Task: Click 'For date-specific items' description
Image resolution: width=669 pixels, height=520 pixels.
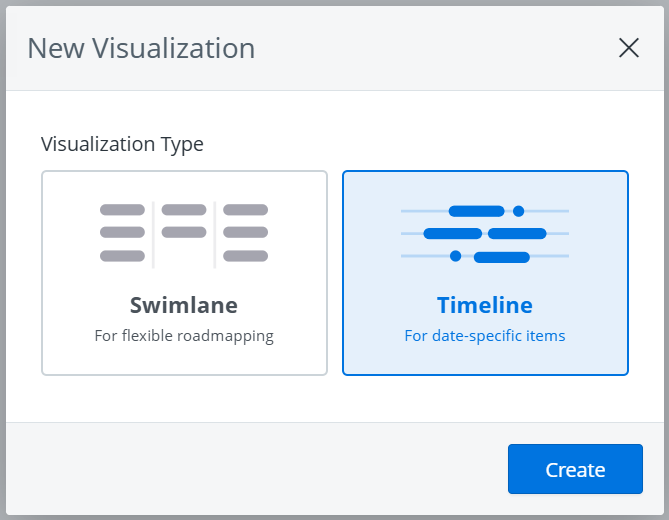Action: click(485, 336)
